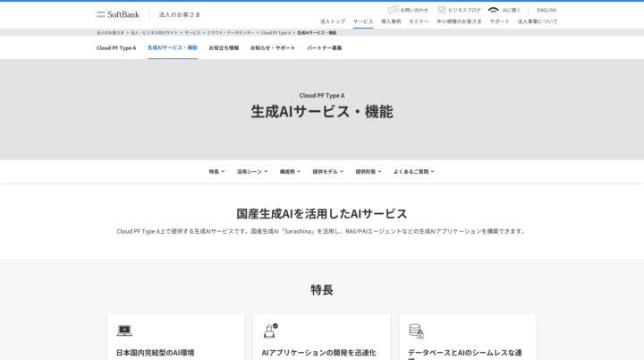Click the 国産生成AIを活用したAIサービス heading
The image size is (644, 360).
[322, 214]
